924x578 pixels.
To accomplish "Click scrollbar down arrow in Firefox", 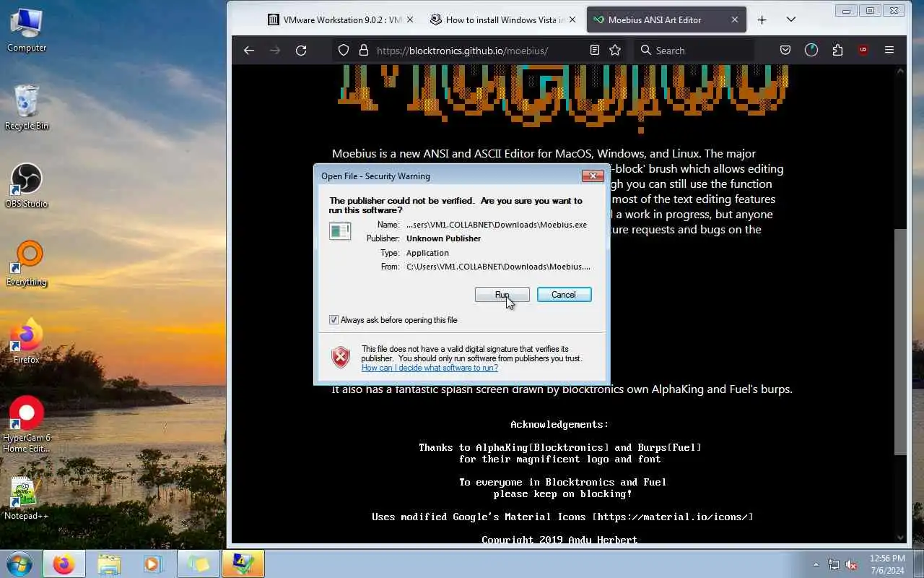I will click(x=900, y=538).
